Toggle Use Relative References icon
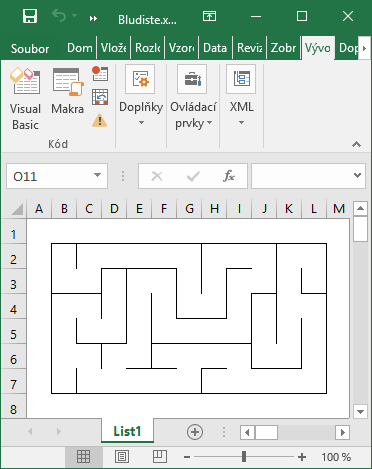 click(x=100, y=97)
